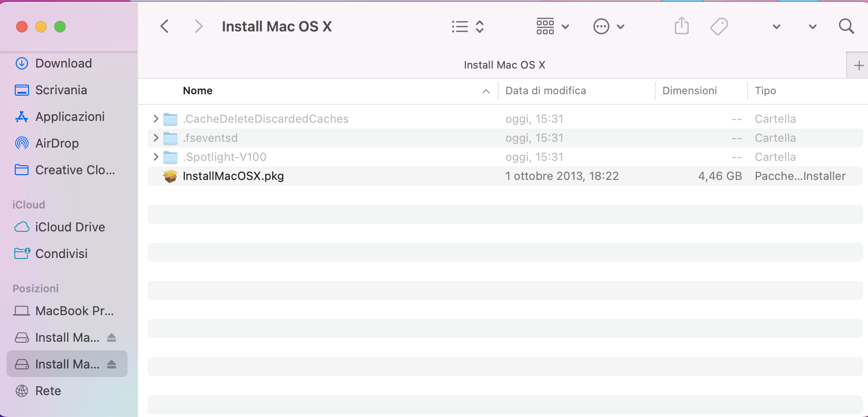Expand the .CacheDeleteDiscardedCaches folder
The width and height of the screenshot is (868, 417).
(156, 119)
